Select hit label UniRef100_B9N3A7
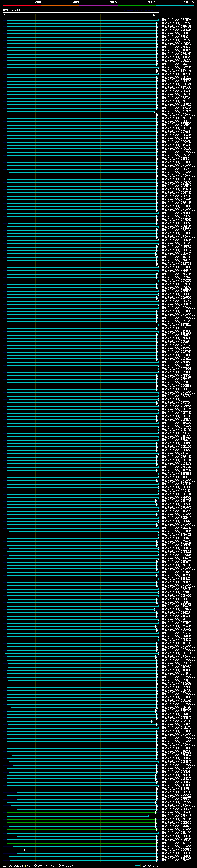This screenshot has width=197, height=868. [x=176, y=528]
